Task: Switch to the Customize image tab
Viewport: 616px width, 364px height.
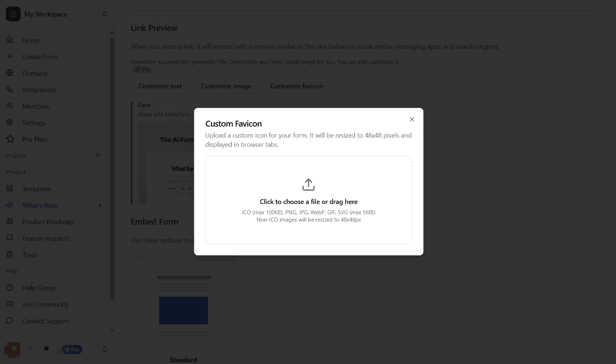Action: 226,86
